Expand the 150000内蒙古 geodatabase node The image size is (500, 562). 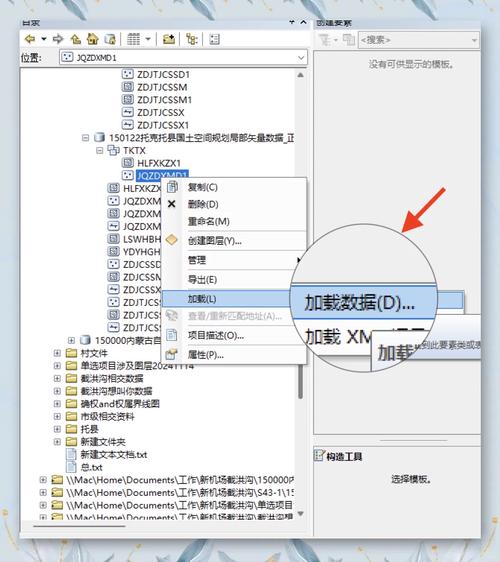71,340
